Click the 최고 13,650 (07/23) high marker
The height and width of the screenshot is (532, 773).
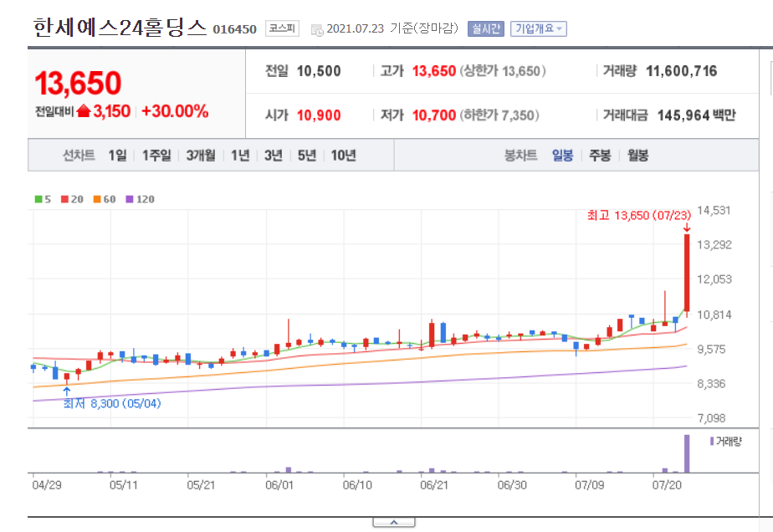(x=639, y=216)
